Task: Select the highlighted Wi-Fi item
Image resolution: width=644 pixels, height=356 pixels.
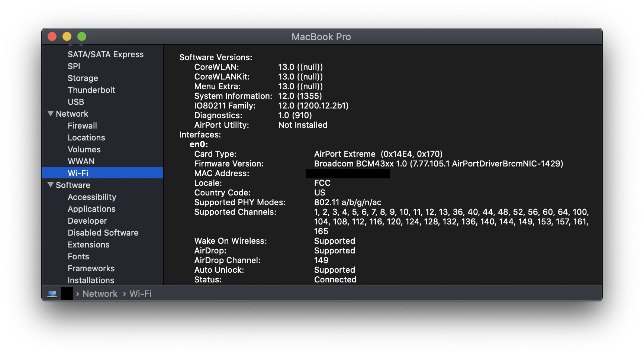Action: coord(78,173)
